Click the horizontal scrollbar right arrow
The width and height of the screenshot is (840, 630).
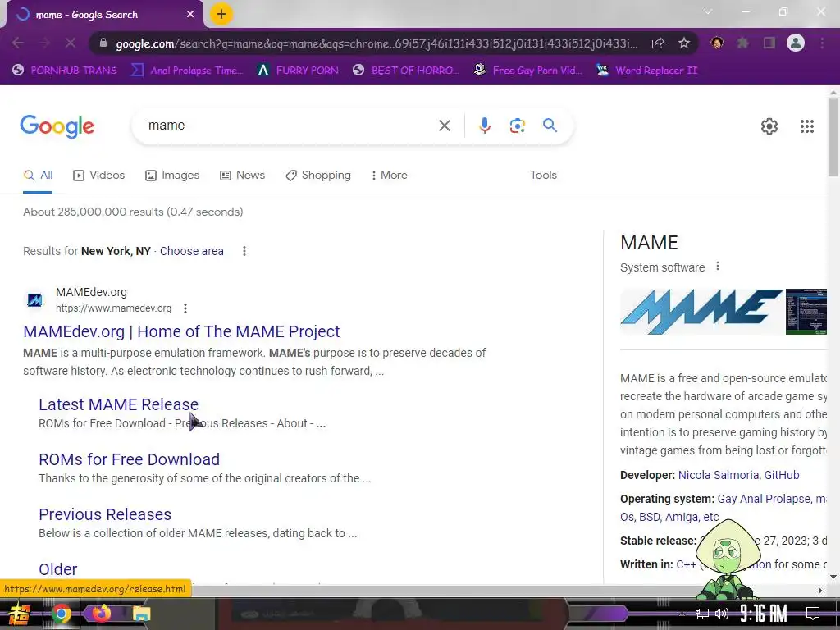point(820,591)
